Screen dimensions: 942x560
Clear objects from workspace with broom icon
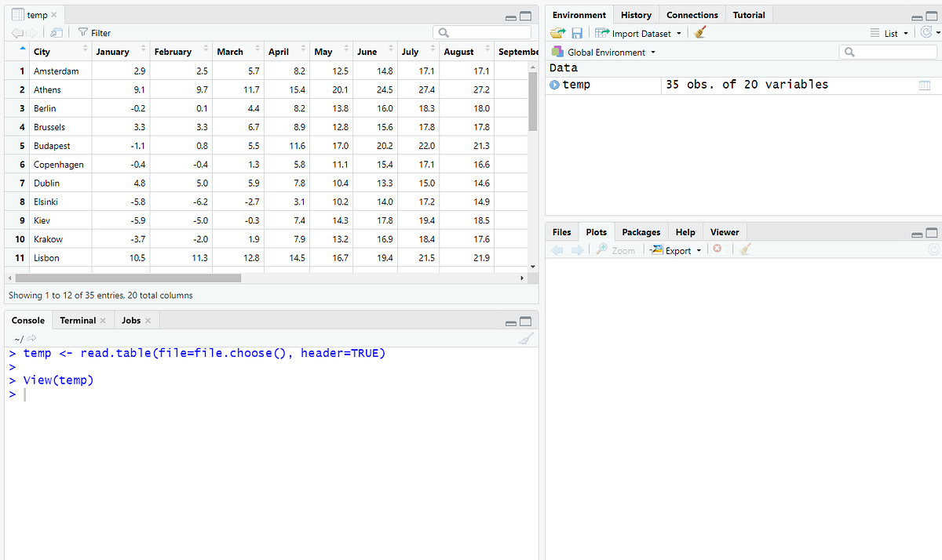click(699, 32)
